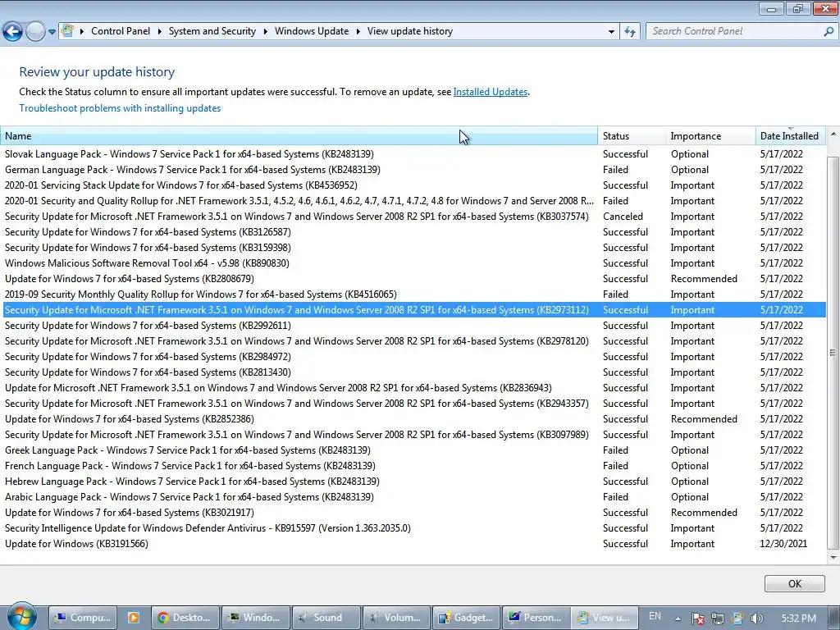Switch to Personalization taskbar window

click(x=536, y=618)
